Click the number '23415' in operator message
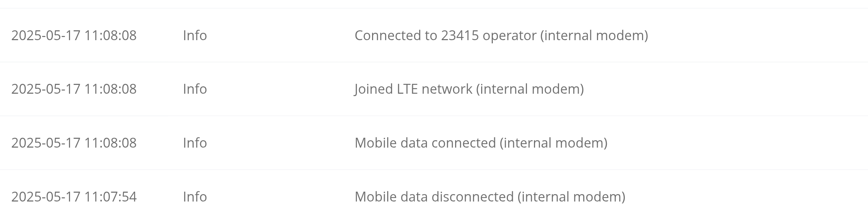 [460, 35]
